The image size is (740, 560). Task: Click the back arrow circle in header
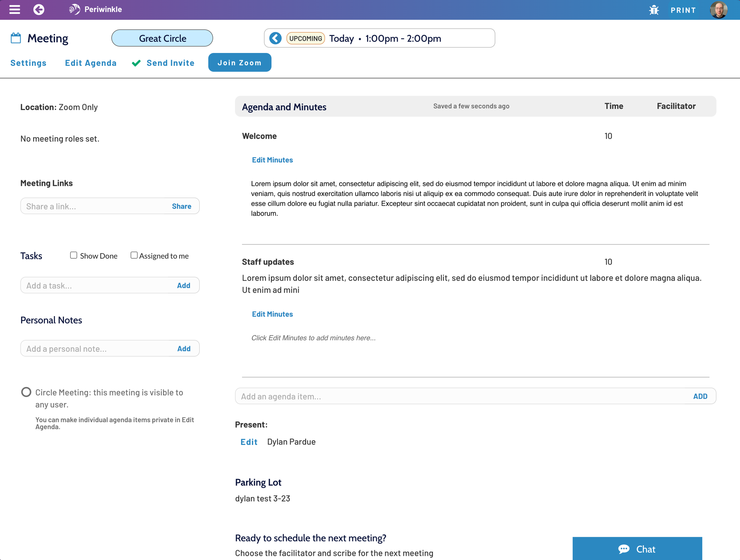pos(39,9)
